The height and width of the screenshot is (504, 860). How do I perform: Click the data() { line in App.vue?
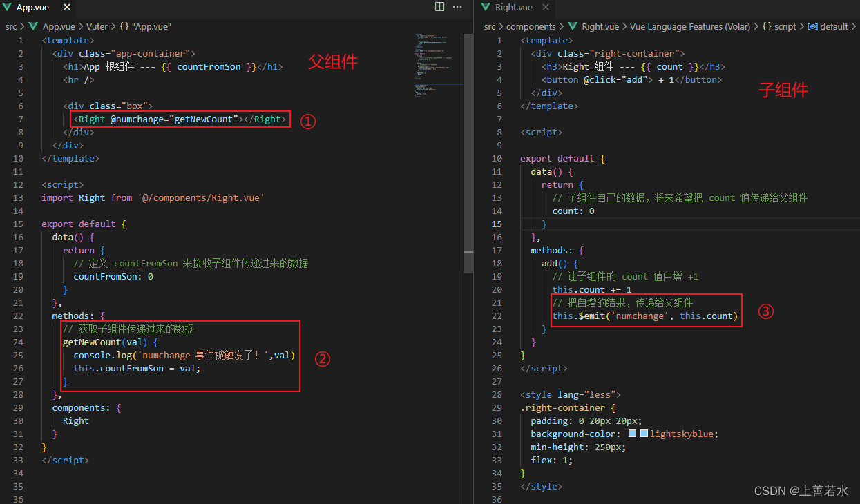73,238
